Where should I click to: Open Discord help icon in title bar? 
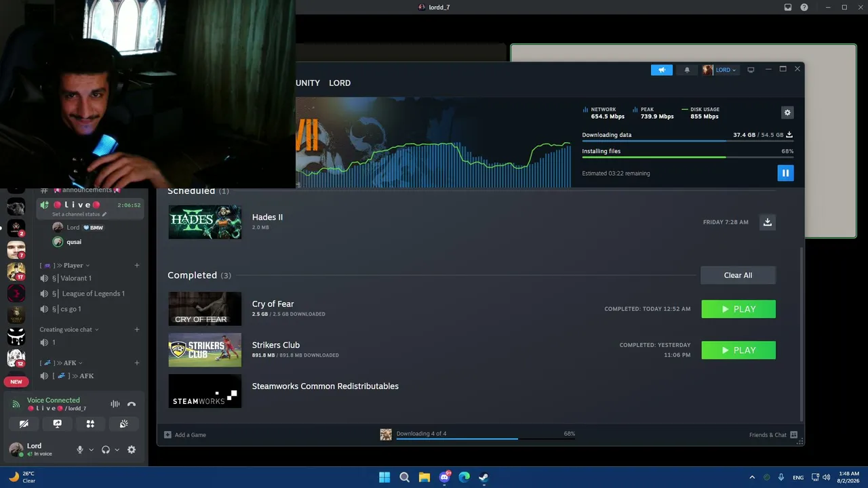804,7
